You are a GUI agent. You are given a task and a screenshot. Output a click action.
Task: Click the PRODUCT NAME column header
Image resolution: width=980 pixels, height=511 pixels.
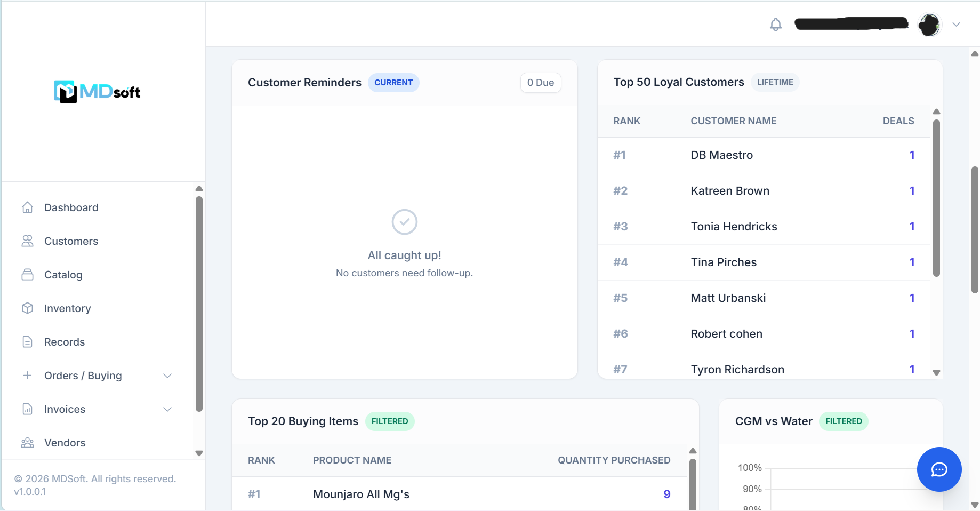pyautogui.click(x=352, y=460)
